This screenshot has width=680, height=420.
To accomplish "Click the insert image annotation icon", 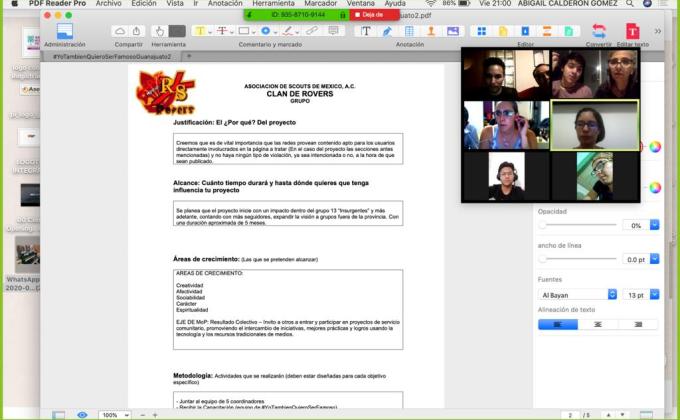I will click(453, 31).
